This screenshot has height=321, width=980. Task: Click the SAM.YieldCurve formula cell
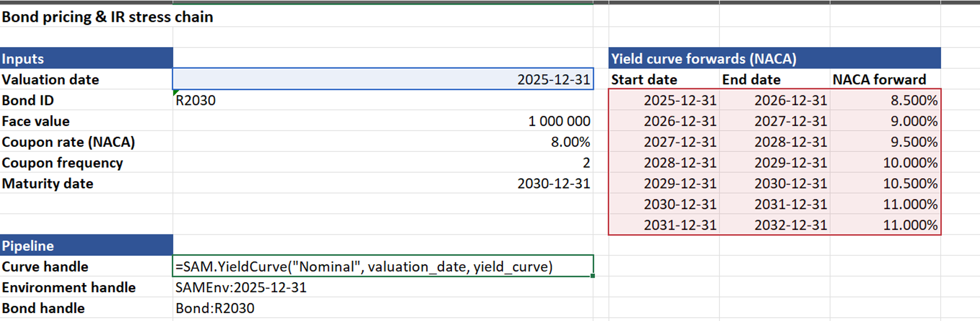click(383, 266)
